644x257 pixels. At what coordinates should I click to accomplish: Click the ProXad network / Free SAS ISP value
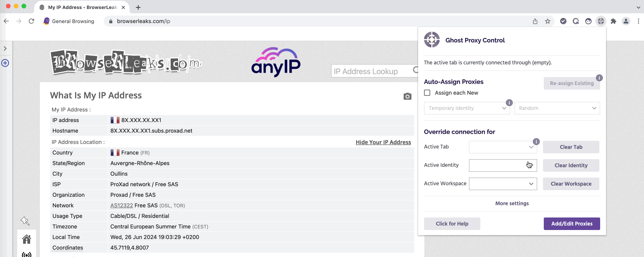point(144,184)
